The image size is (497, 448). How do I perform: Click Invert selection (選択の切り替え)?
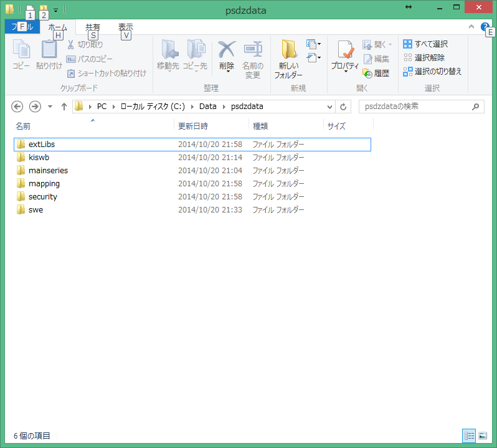pos(432,71)
